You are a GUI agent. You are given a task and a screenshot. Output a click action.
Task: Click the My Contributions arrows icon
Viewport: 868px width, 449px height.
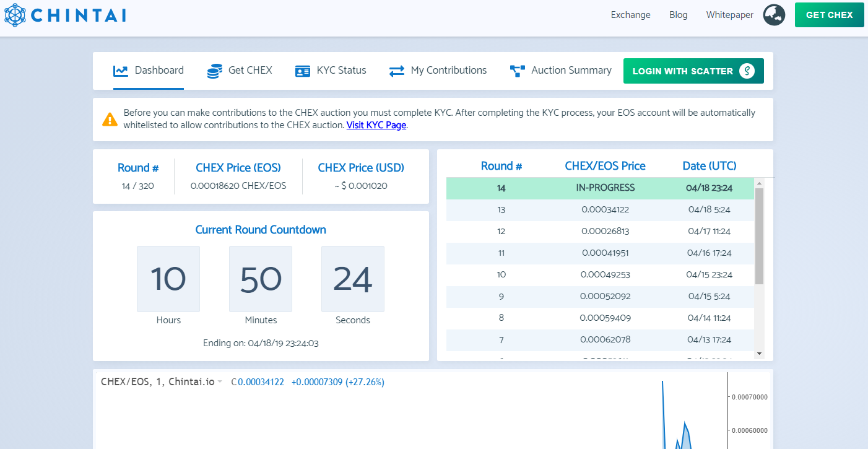click(x=396, y=71)
